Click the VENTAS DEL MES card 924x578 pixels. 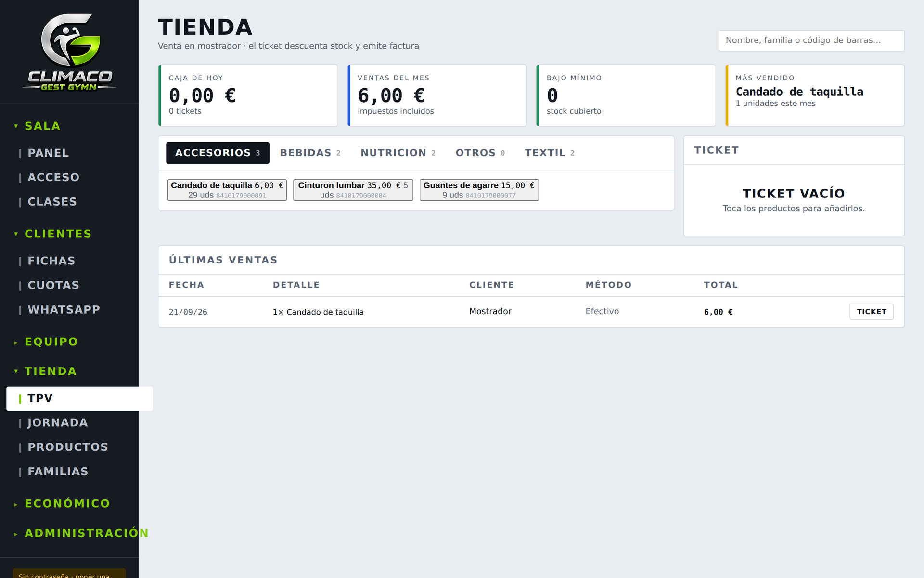(437, 95)
